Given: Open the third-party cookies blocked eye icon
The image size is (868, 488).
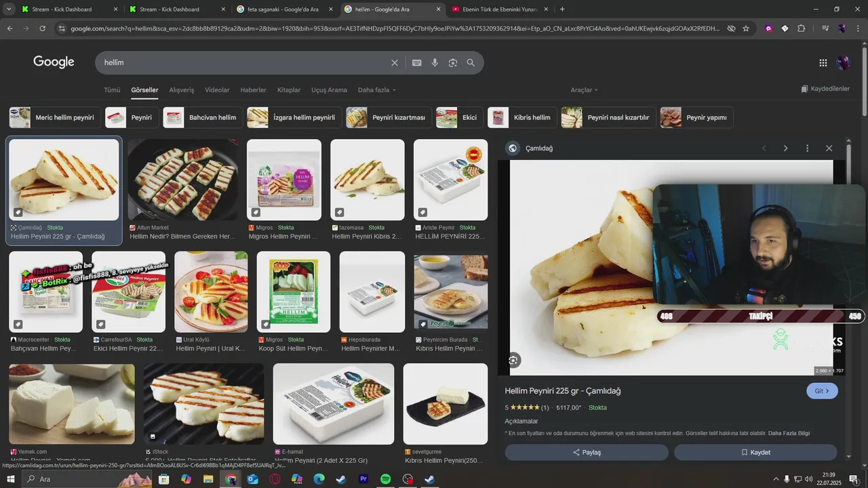Looking at the screenshot, I should 731,28.
